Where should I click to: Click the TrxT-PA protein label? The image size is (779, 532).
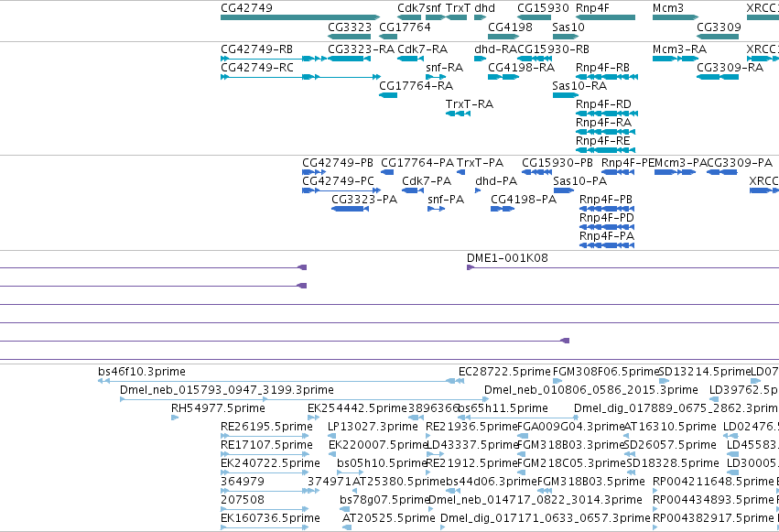[x=480, y=163]
